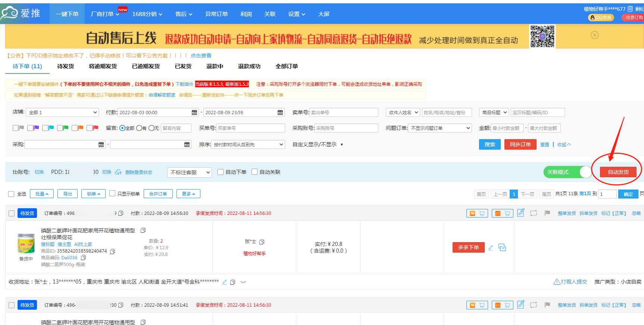The width and height of the screenshot is (644, 325).
Task: Click the red 自动发货 button
Action: tap(618, 172)
